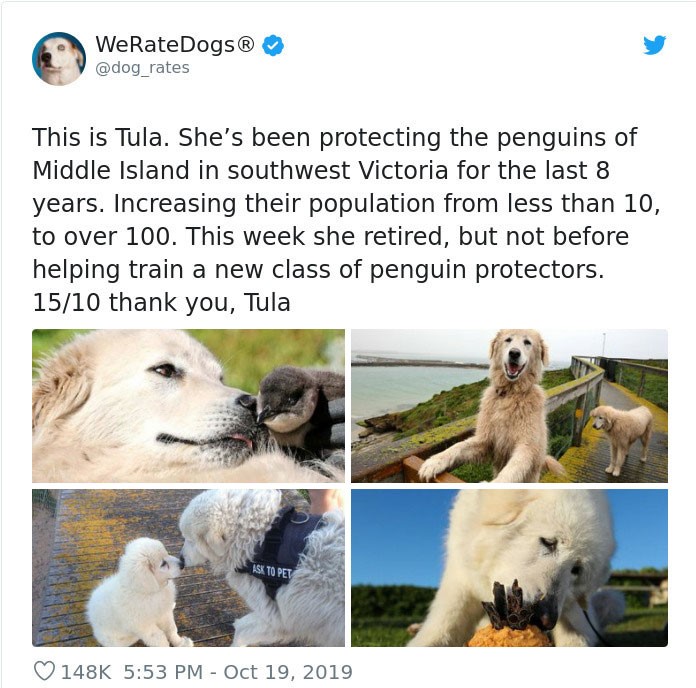The height and width of the screenshot is (688, 696).
Task: Click the blue verified badge
Action: pyautogui.click(x=273, y=45)
